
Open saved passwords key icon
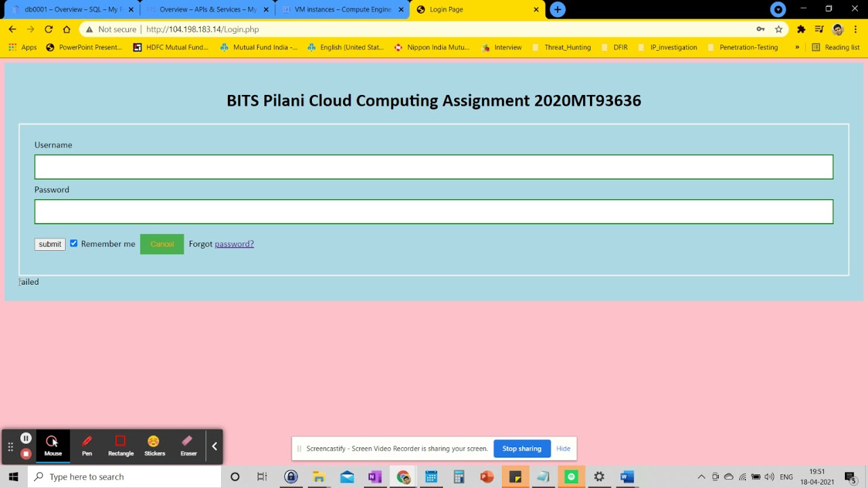761,29
